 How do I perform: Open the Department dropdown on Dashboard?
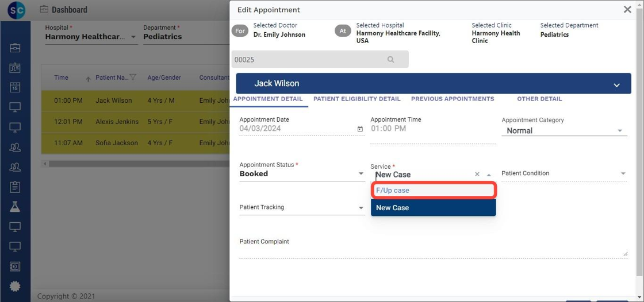186,37
